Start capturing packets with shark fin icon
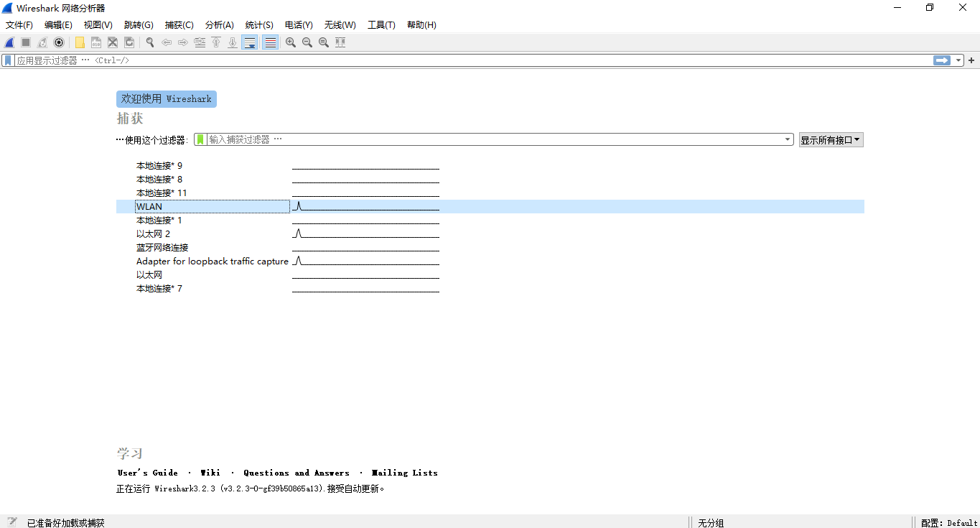This screenshot has width=980, height=528. [10, 42]
